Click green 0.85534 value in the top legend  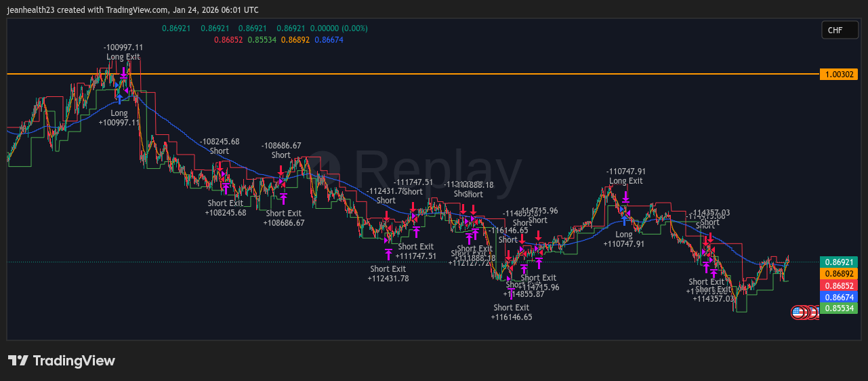pos(262,40)
